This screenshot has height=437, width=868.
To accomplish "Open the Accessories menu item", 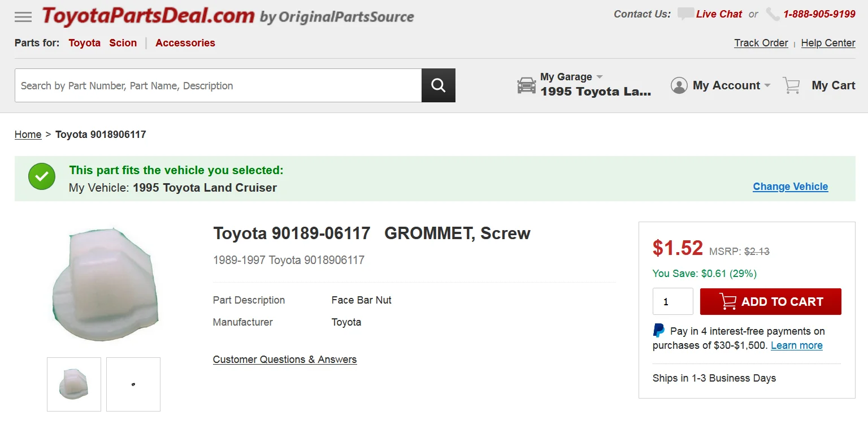I will (185, 43).
